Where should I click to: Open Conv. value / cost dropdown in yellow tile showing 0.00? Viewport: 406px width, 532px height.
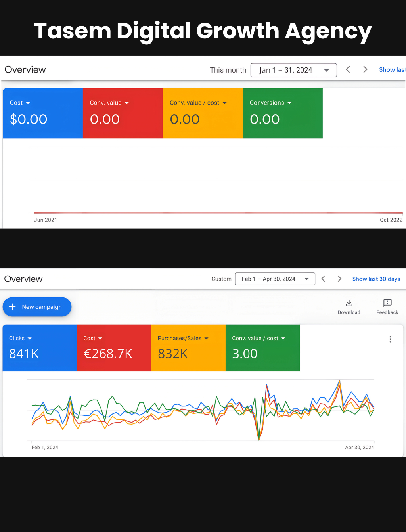pos(198,103)
